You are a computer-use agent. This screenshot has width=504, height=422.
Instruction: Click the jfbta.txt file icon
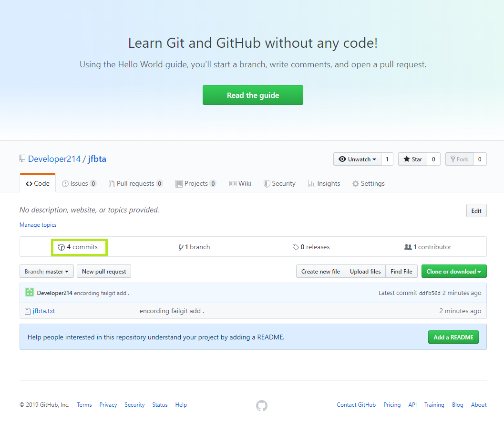[x=28, y=311]
